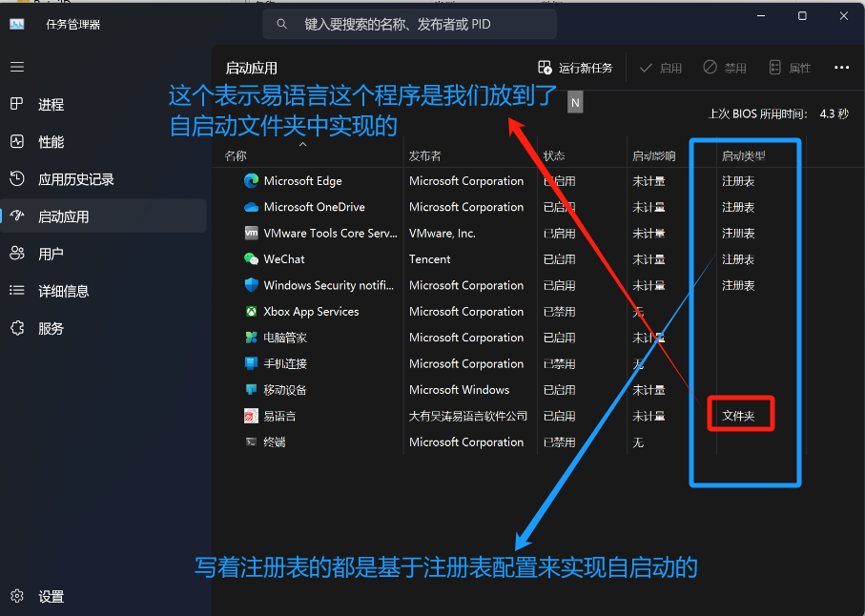Click the 移动设备 icon

pos(251,389)
